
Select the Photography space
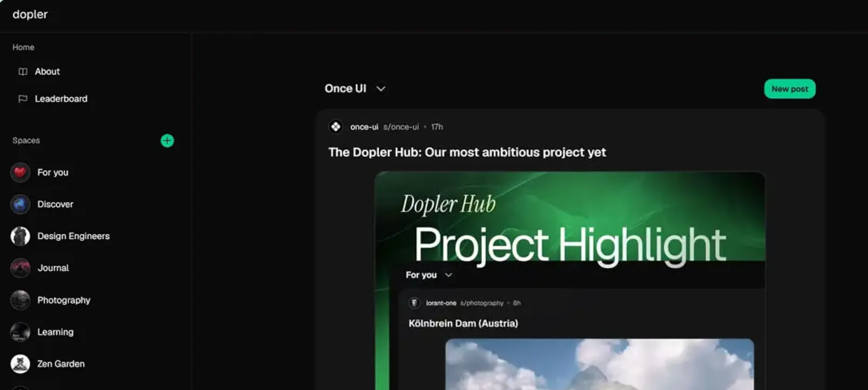tap(64, 300)
